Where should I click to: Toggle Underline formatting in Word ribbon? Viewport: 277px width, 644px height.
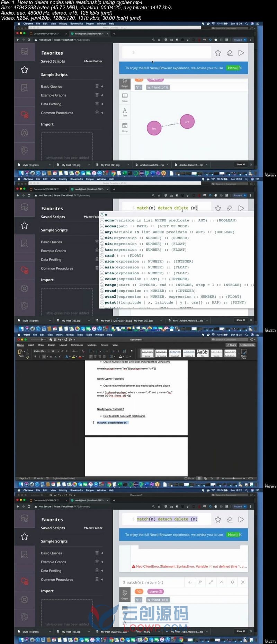(x=44, y=356)
